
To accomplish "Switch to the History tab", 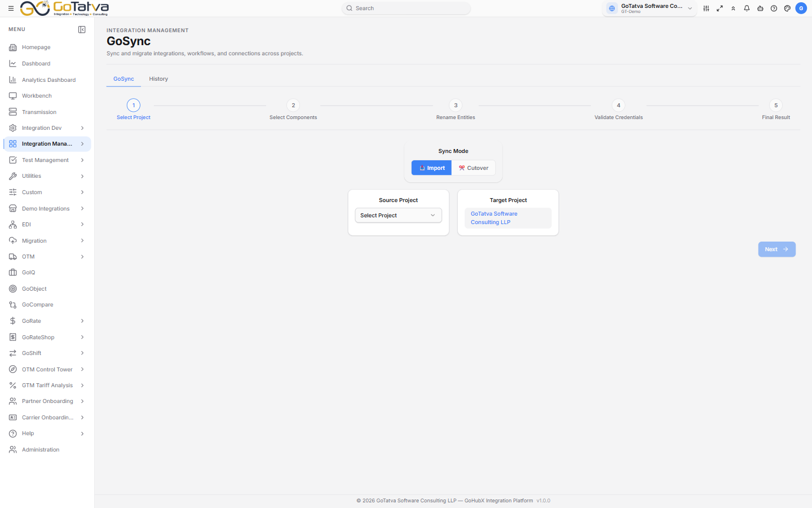I will [158, 79].
